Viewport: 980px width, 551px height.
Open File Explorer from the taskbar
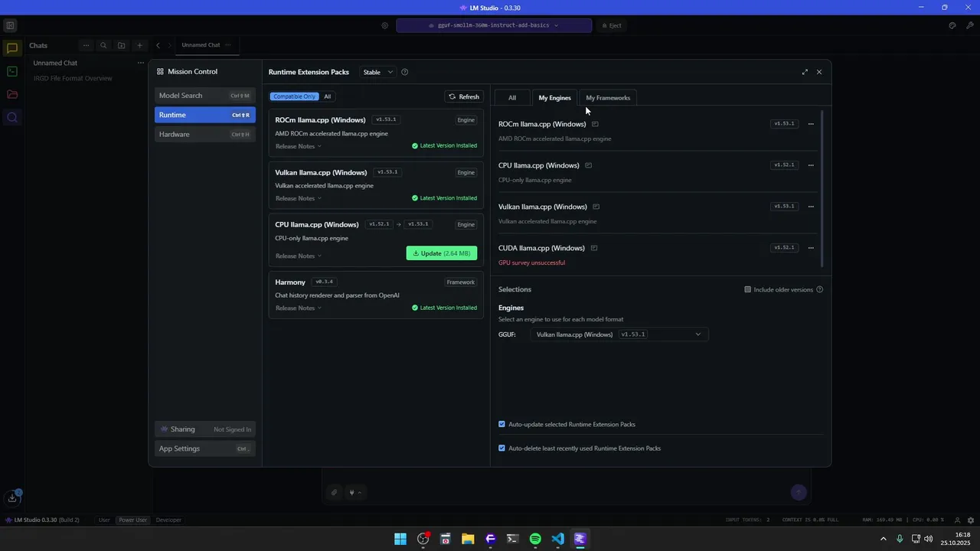point(468,539)
